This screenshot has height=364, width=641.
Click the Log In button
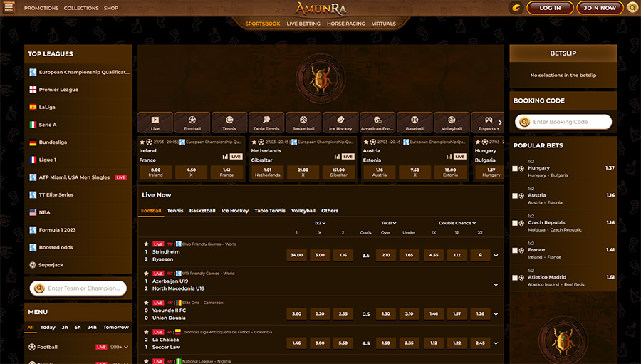click(550, 8)
